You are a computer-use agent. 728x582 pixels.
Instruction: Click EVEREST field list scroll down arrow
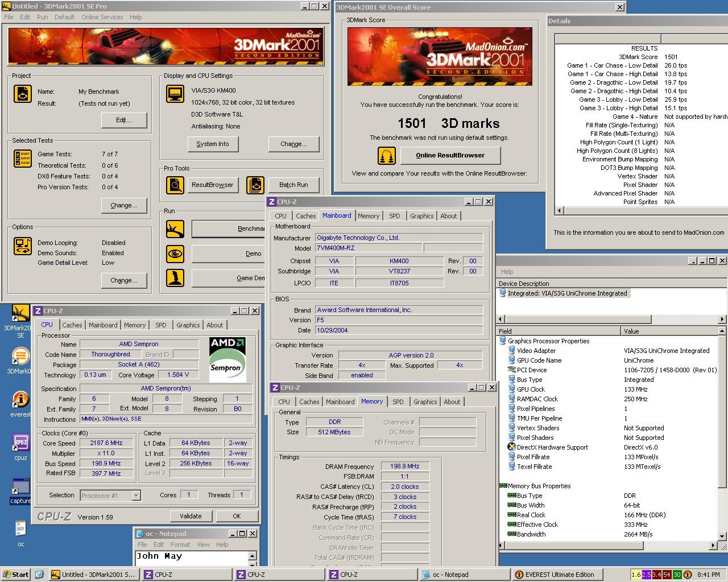[x=723, y=536]
